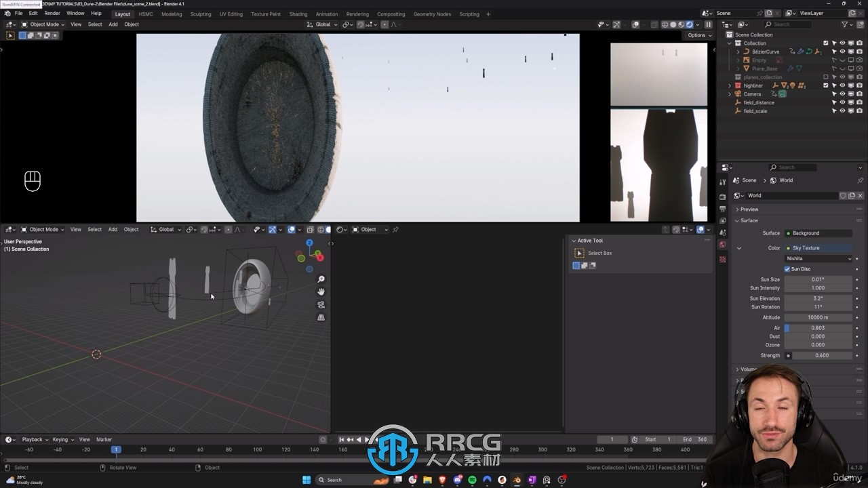Screen dimensions: 868x488
Task: Click the tweak select tool icon at top left
Action: (x=10, y=35)
